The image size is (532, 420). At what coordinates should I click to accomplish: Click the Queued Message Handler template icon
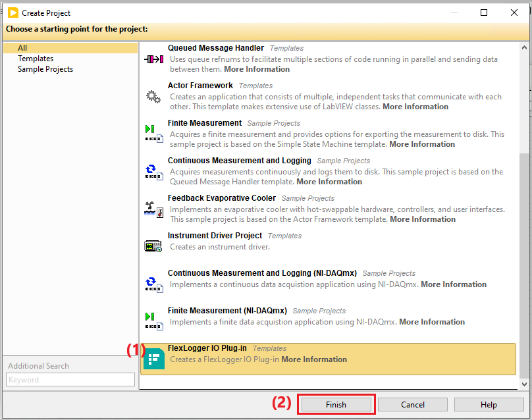tap(154, 59)
